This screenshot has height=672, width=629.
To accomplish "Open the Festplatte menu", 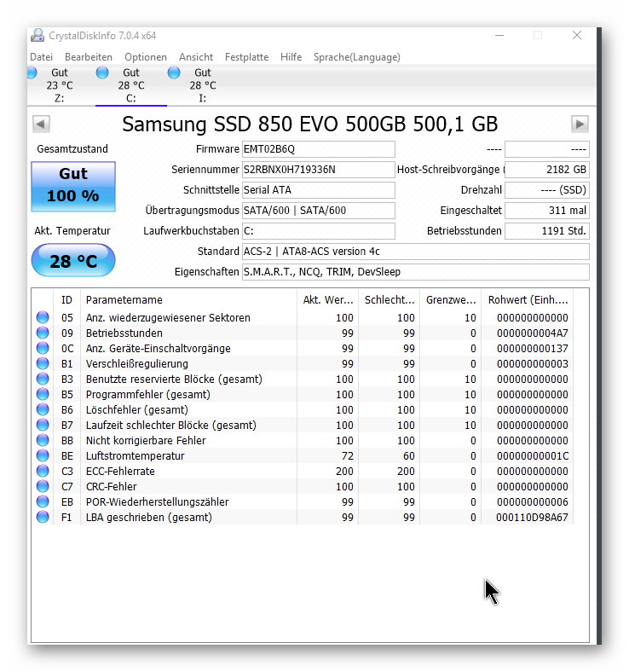I will (x=246, y=57).
